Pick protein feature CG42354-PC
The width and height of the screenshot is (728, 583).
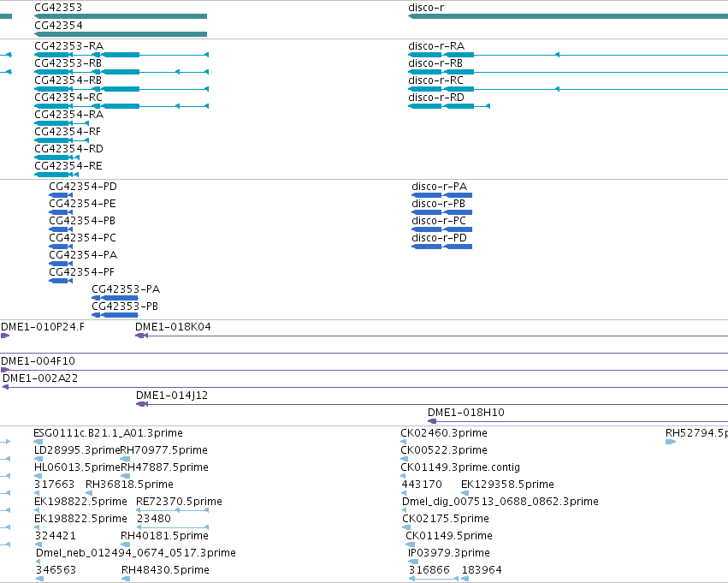pos(61,247)
